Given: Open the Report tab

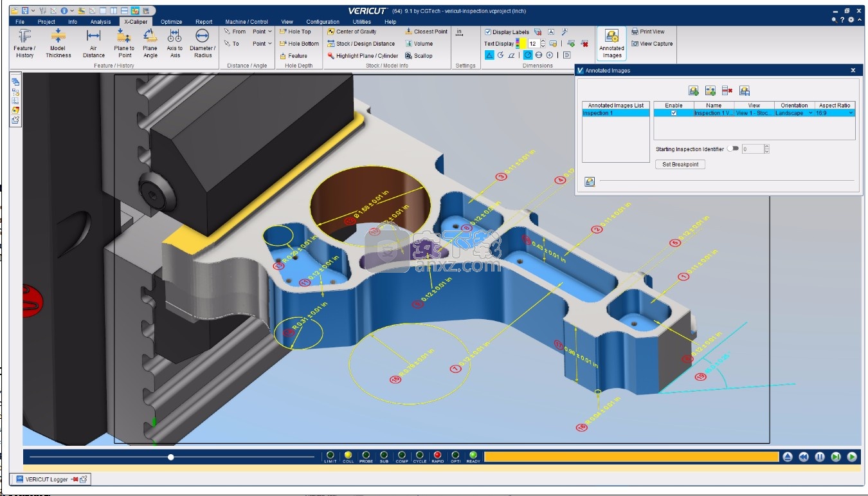Looking at the screenshot, I should pos(204,22).
